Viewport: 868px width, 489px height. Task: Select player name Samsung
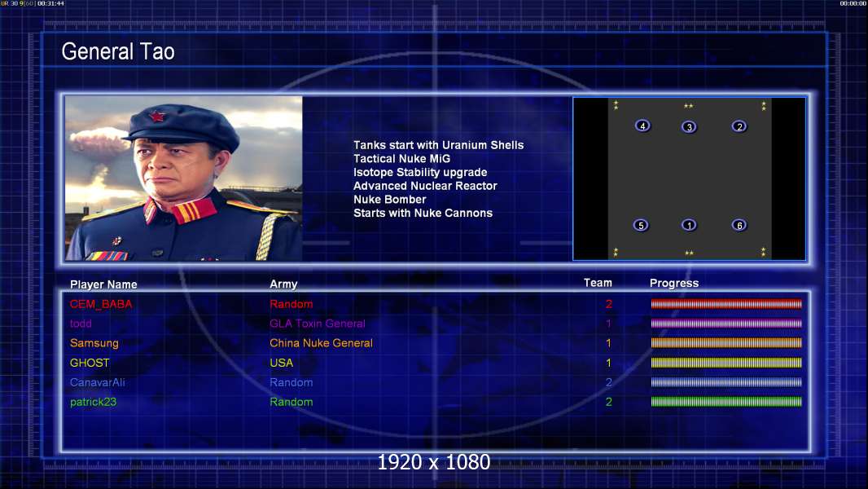(x=94, y=343)
